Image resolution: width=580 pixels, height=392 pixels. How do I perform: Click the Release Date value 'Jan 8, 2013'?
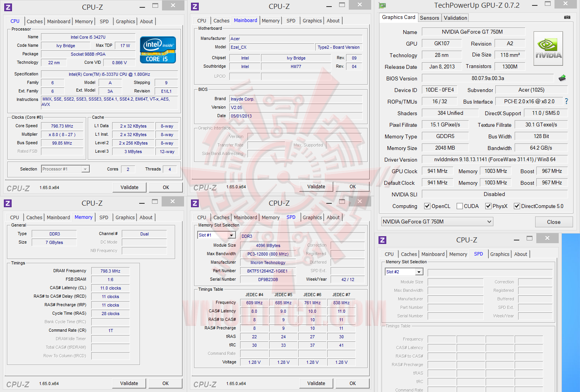pos(442,66)
